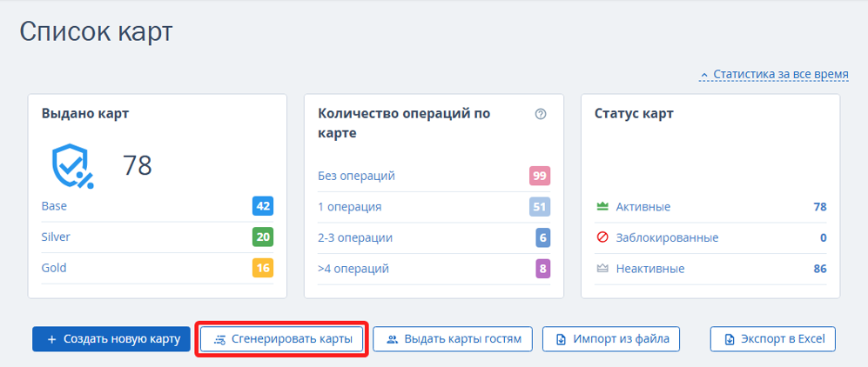Collapse the Статистика за все время section
This screenshot has height=367, width=868.
(775, 74)
